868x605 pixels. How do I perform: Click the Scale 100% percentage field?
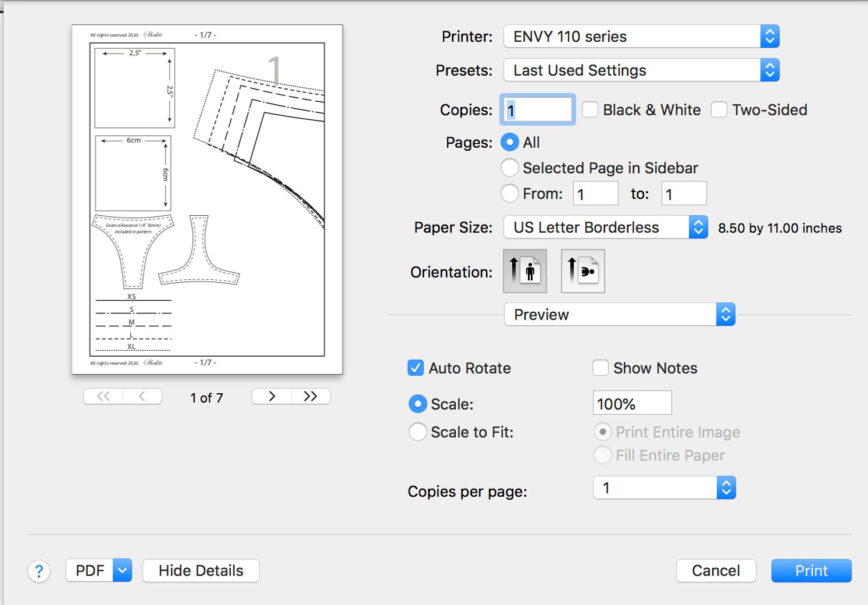click(633, 403)
